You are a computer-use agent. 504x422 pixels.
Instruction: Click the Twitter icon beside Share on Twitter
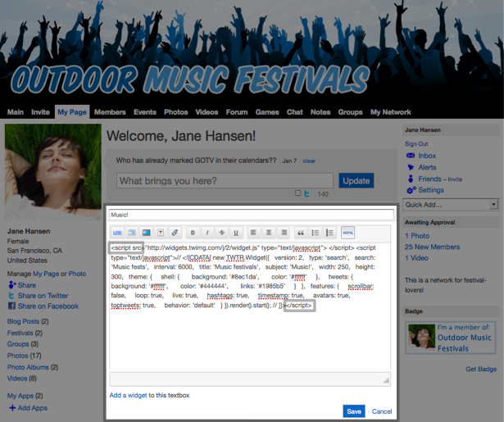pos(11,296)
